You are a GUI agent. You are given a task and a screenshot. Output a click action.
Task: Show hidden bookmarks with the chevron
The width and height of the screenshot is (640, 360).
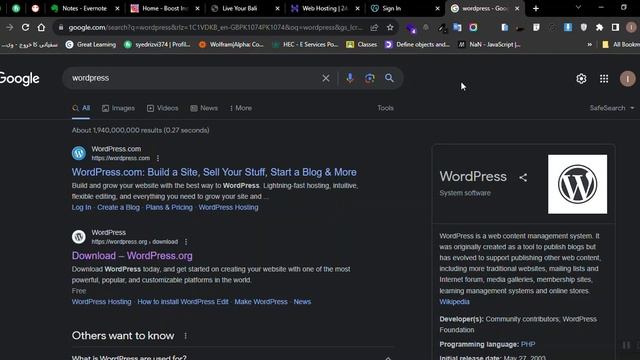coord(589,44)
